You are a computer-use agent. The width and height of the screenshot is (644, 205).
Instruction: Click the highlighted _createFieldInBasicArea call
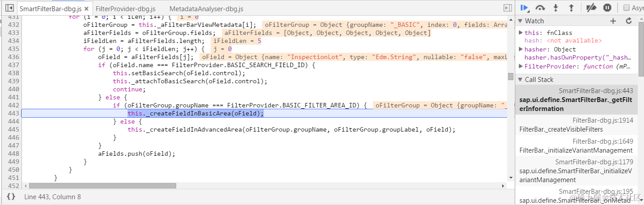click(195, 114)
